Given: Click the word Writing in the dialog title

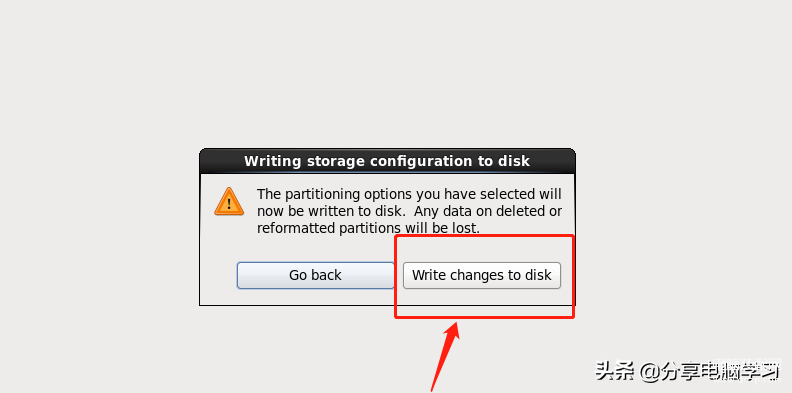Looking at the screenshot, I should click(269, 161).
